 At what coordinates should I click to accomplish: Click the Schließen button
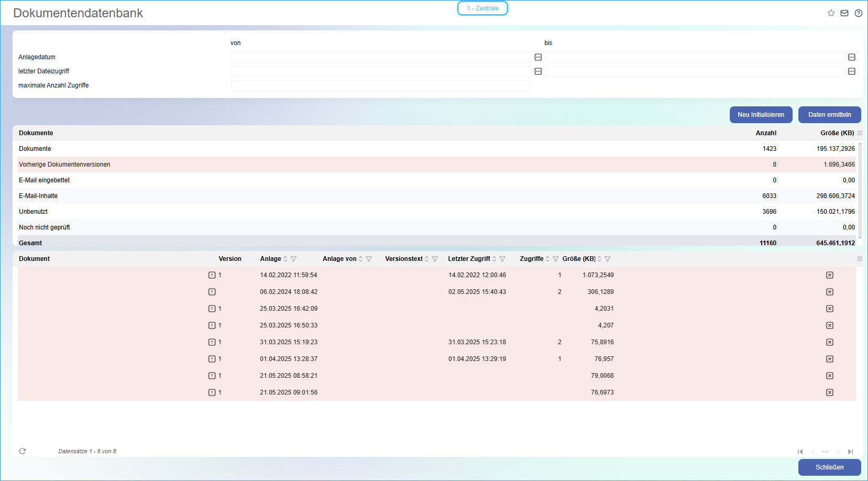tap(829, 467)
